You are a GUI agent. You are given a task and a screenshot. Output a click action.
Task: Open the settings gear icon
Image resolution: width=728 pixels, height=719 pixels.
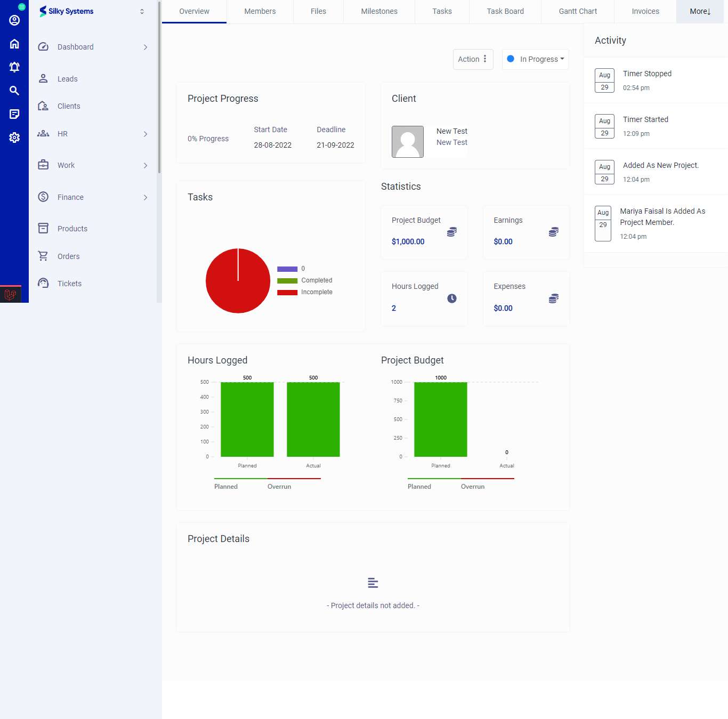tap(14, 138)
